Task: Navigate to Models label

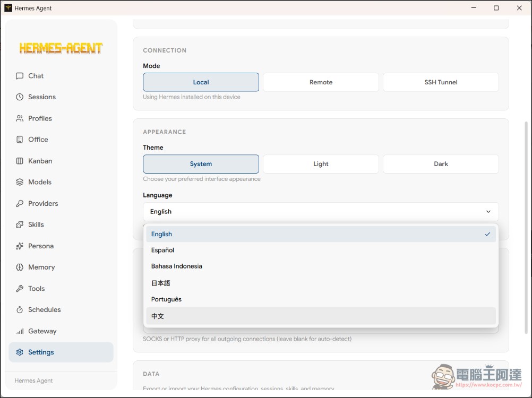Action: click(40, 182)
